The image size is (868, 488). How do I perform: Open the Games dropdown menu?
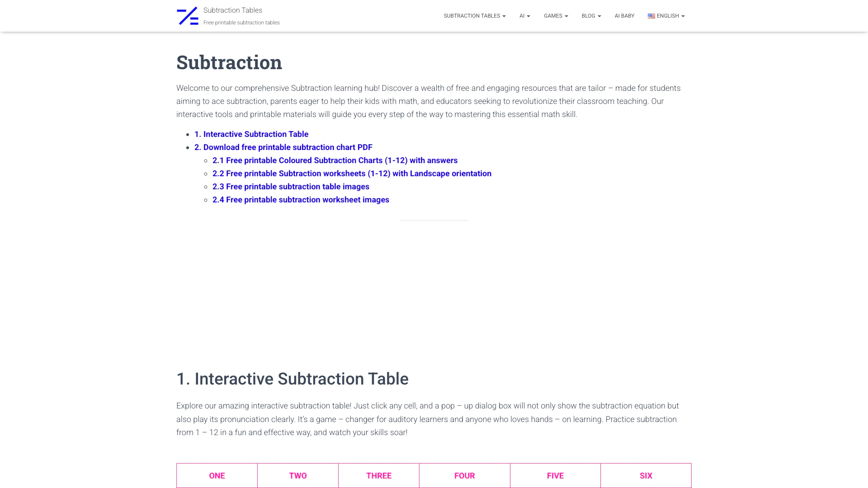point(556,16)
